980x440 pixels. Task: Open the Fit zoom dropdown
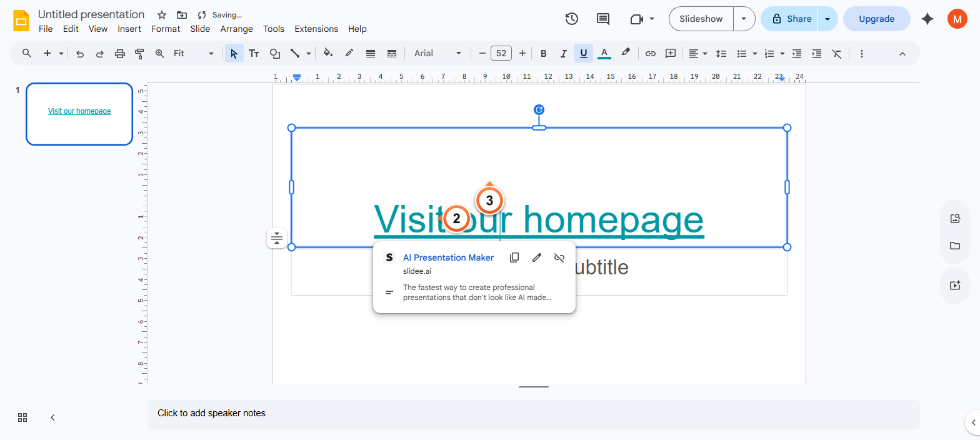point(194,54)
